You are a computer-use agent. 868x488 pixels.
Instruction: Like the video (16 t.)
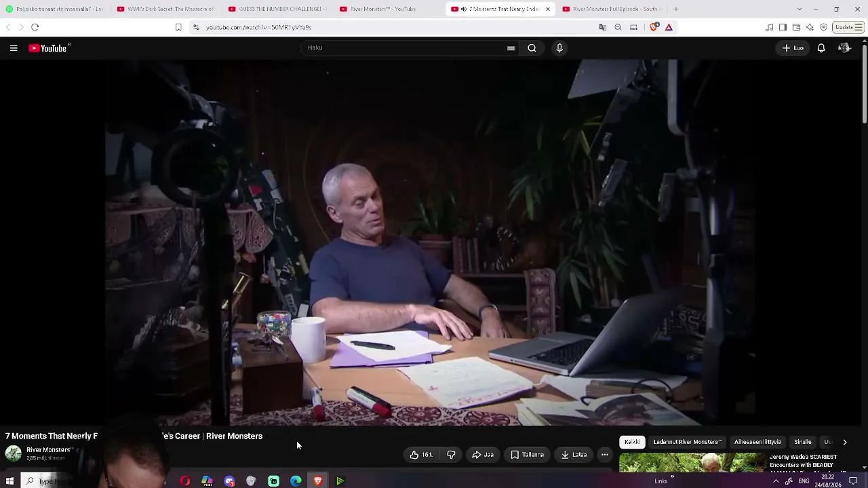tap(421, 455)
